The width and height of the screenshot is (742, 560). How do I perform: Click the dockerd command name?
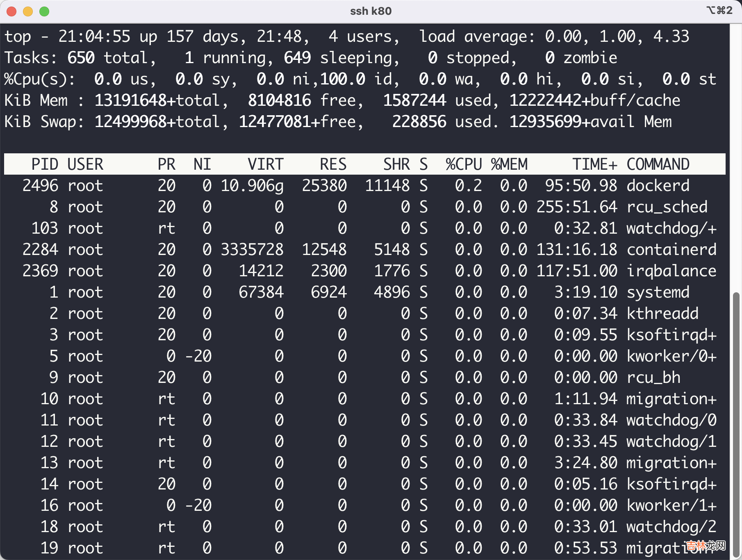pyautogui.click(x=658, y=186)
